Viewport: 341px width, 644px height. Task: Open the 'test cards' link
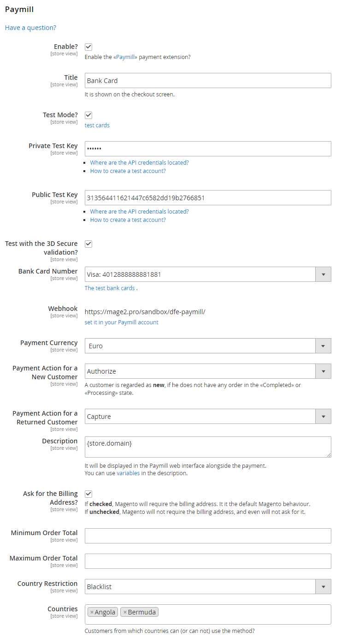click(x=97, y=125)
